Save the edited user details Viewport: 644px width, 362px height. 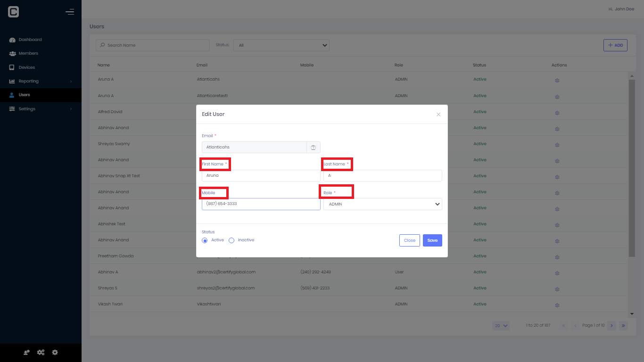tap(432, 240)
